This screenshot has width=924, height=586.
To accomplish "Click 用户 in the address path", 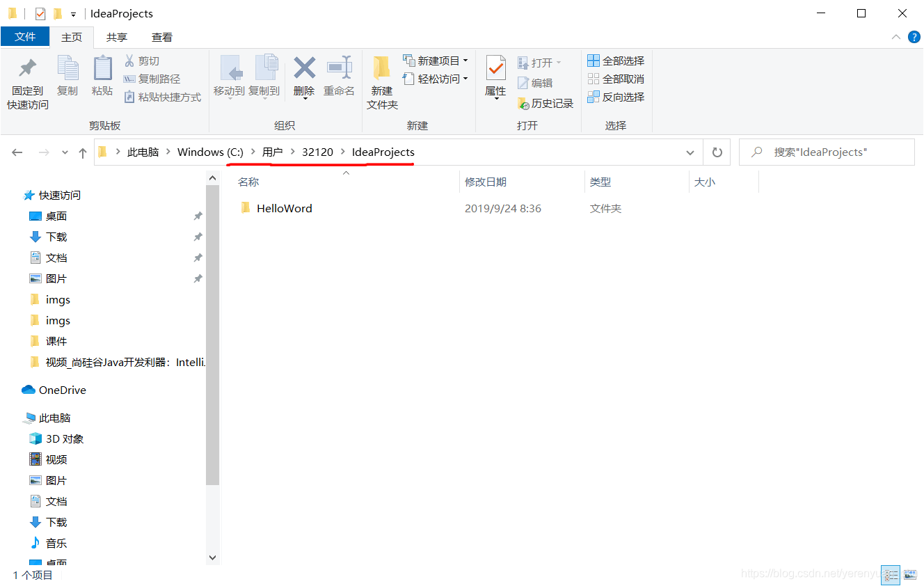I will click(273, 152).
